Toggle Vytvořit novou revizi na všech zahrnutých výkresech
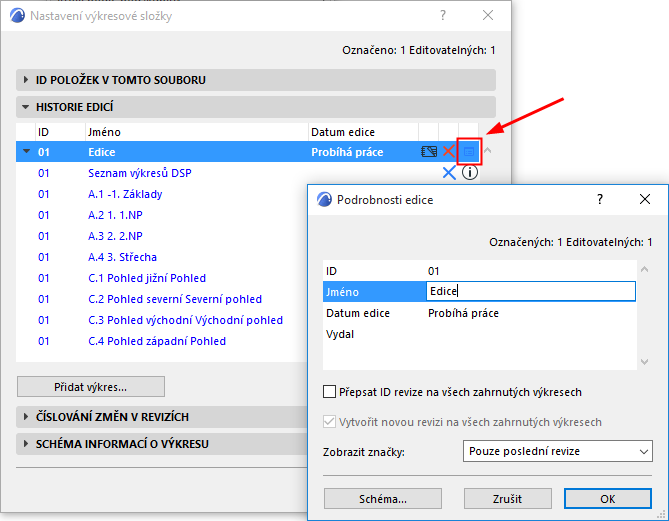Viewport: 669px width, 521px height. pos(329,422)
